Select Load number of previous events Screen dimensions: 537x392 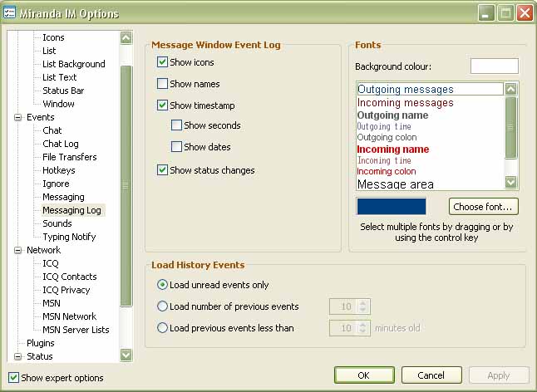tap(162, 306)
